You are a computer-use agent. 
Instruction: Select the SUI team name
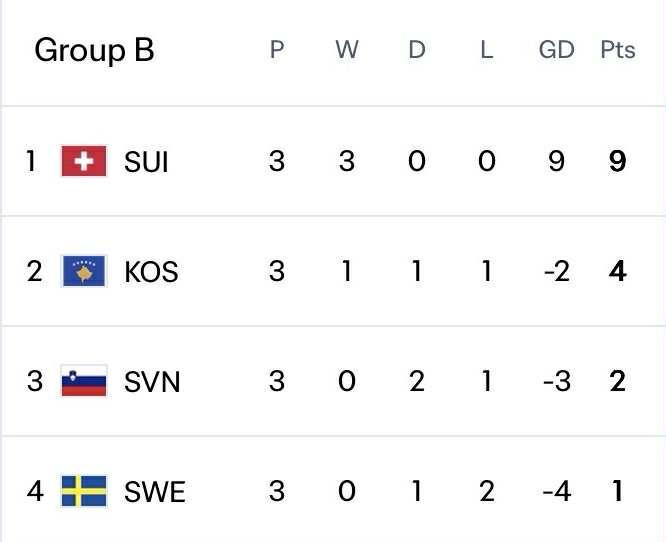[x=146, y=161]
